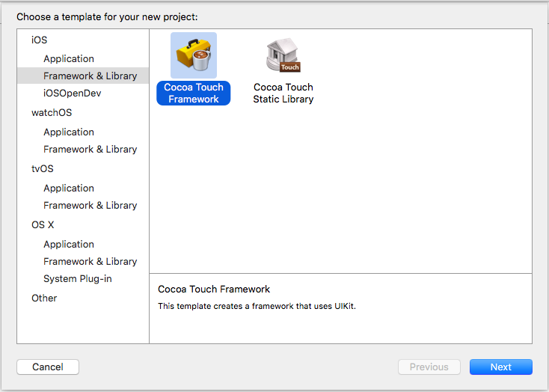Choose Framework & Library under OS X
Viewport: 549px width, 392px height.
pyautogui.click(x=90, y=261)
